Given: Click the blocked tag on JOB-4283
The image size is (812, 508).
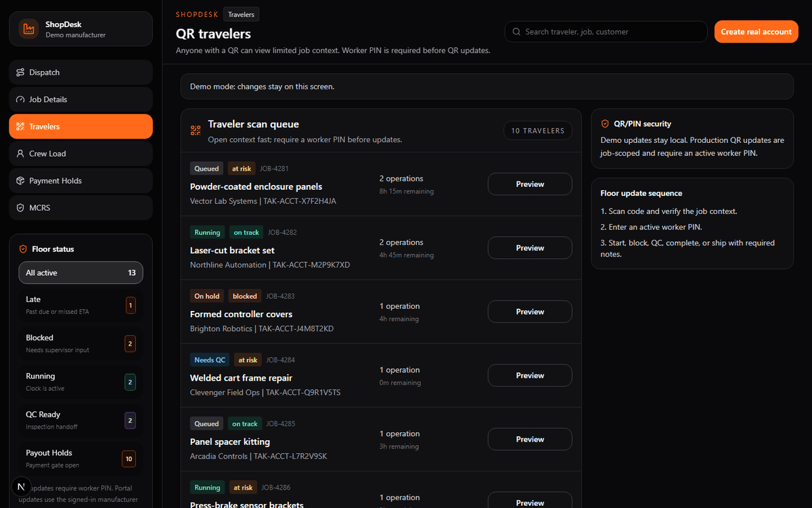Looking at the screenshot, I should (245, 296).
